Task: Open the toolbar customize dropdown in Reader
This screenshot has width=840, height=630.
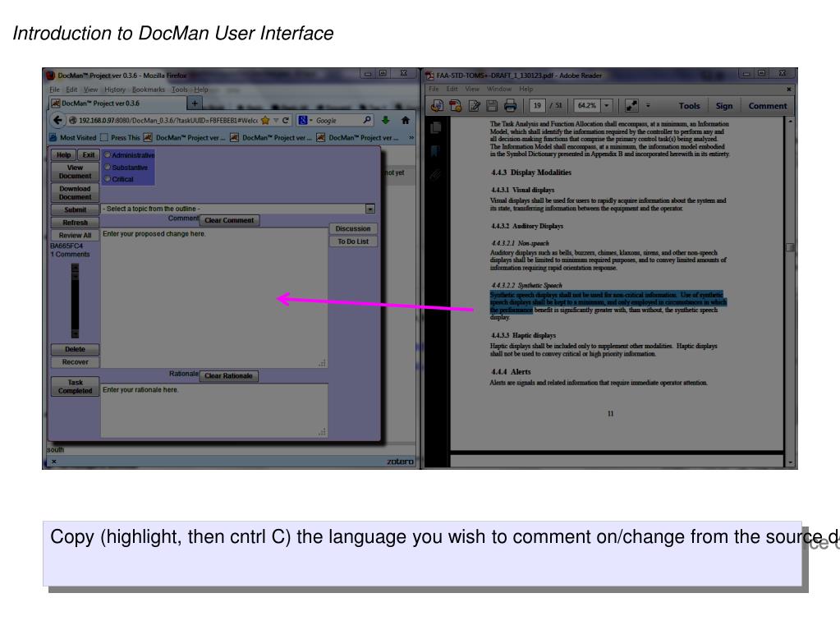Action: pos(648,106)
